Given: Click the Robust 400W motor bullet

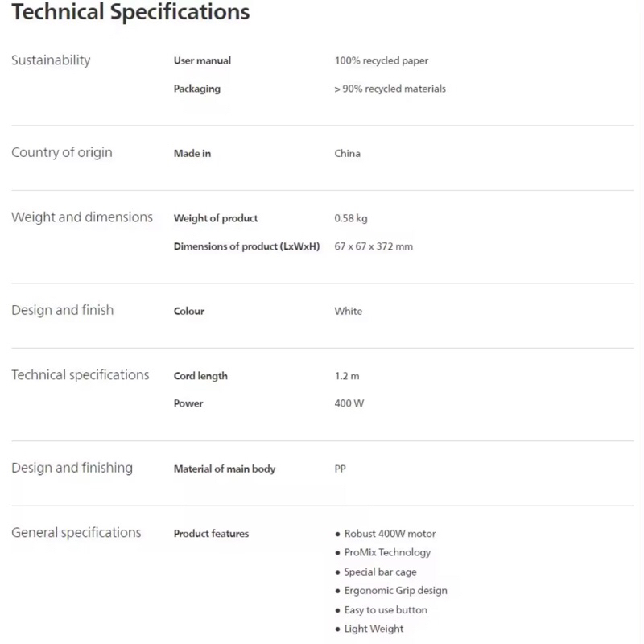Looking at the screenshot, I should (390, 534).
